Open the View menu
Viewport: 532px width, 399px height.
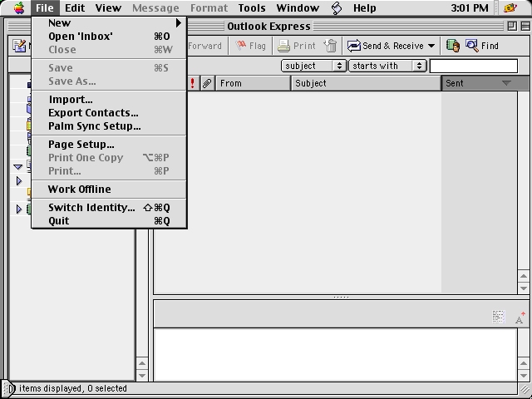pos(108,7)
